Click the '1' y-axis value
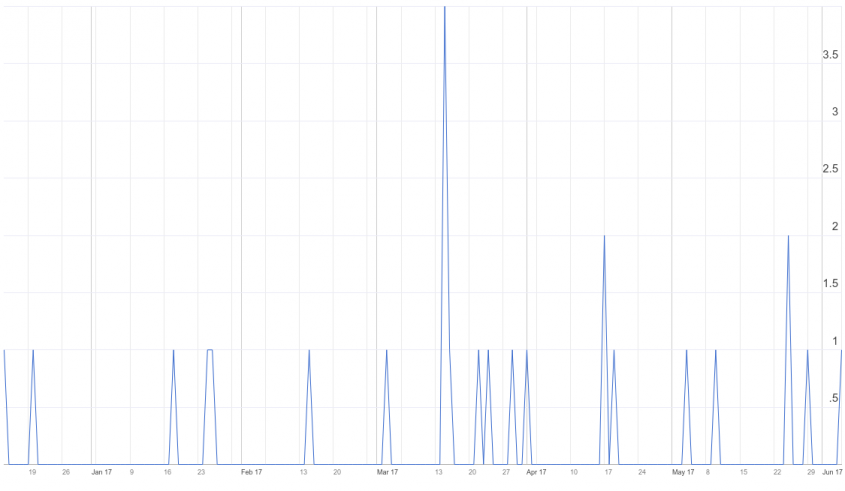The height and width of the screenshot is (491, 845). (835, 341)
